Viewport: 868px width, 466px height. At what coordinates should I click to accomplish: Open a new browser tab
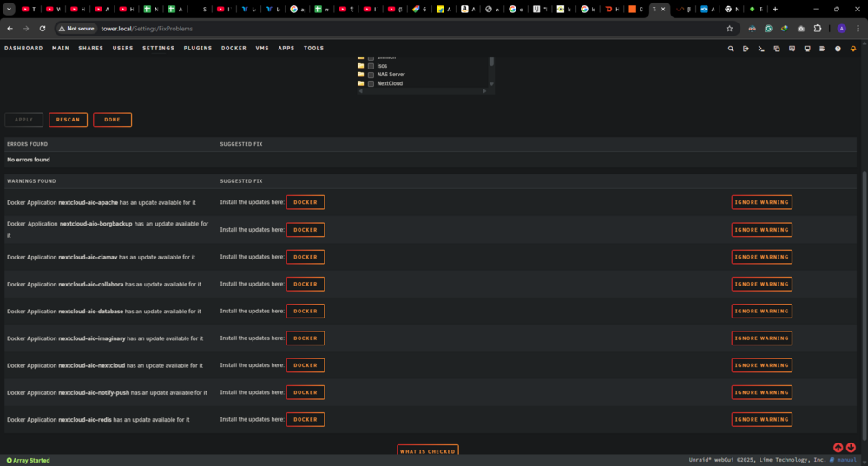775,9
